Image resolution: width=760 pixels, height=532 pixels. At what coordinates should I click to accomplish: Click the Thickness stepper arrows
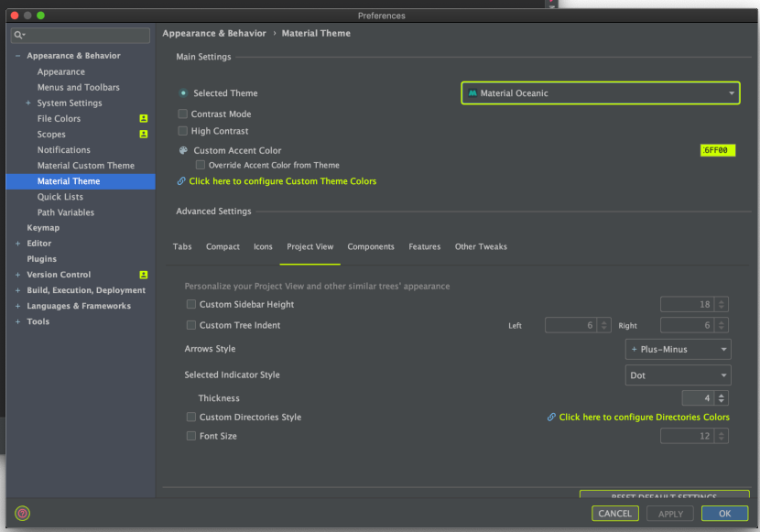point(722,398)
